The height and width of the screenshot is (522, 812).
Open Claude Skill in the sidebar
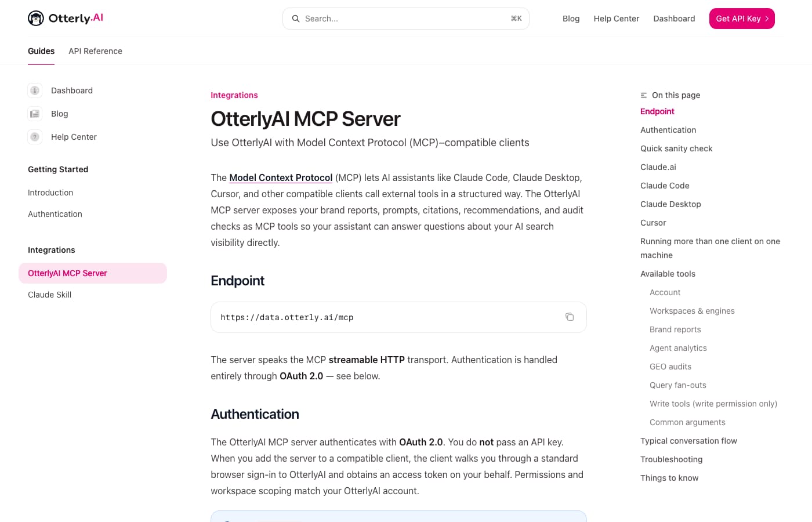click(50, 295)
